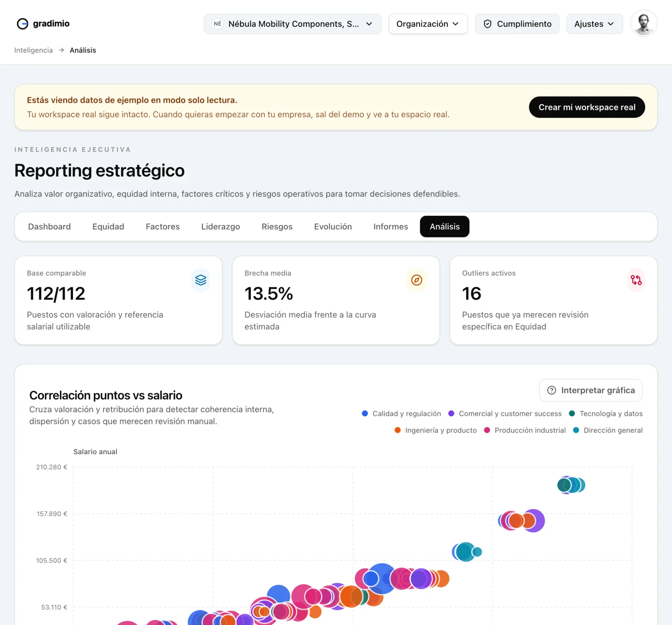Screen dimensions: 672x625
Task: Open the Cumplimiento section
Action: [517, 24]
